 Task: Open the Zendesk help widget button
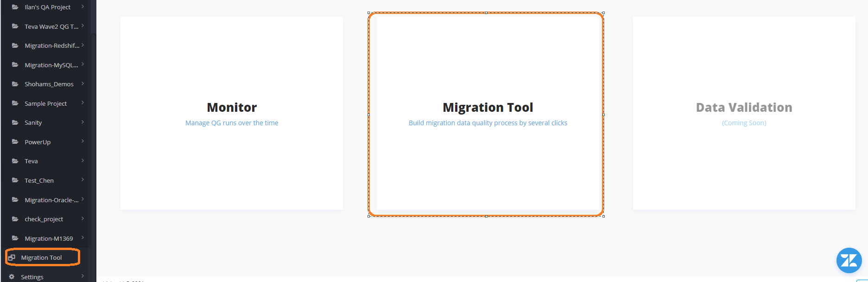coord(849,260)
